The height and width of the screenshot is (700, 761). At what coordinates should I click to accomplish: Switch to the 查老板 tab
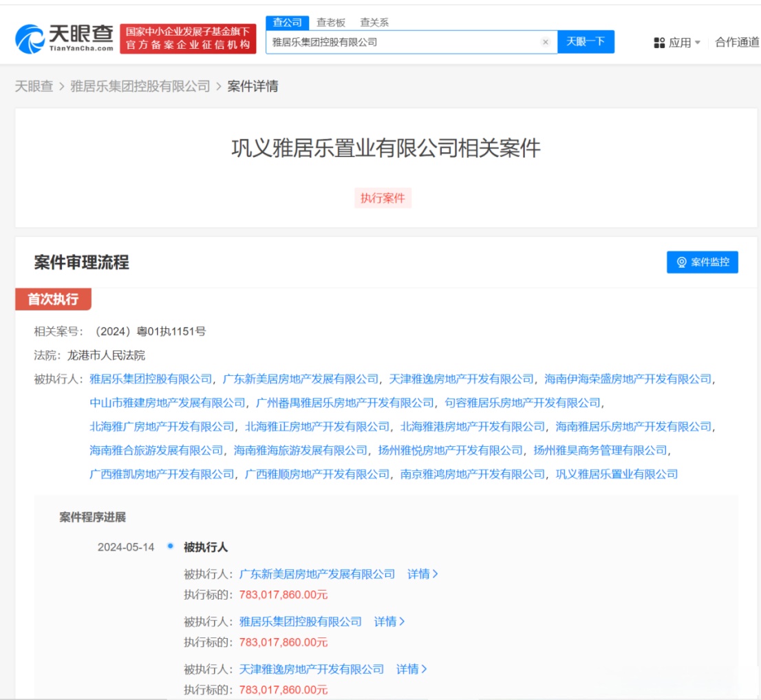point(330,22)
